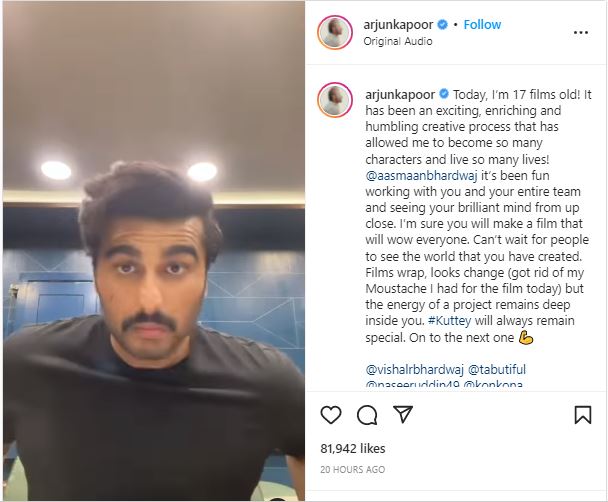Viewport: 608px width, 502px height.
Task: Open the Original Audio link
Action: [x=398, y=41]
